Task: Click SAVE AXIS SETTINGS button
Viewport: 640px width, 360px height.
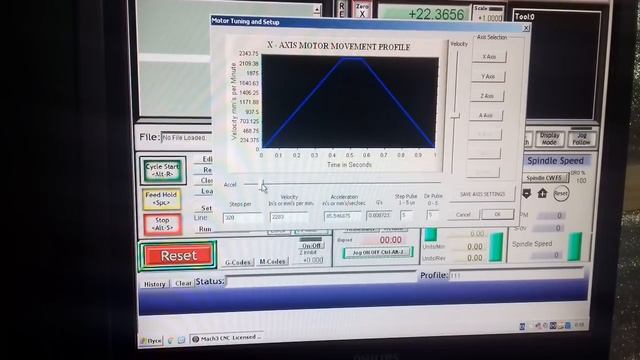Action: tap(482, 194)
